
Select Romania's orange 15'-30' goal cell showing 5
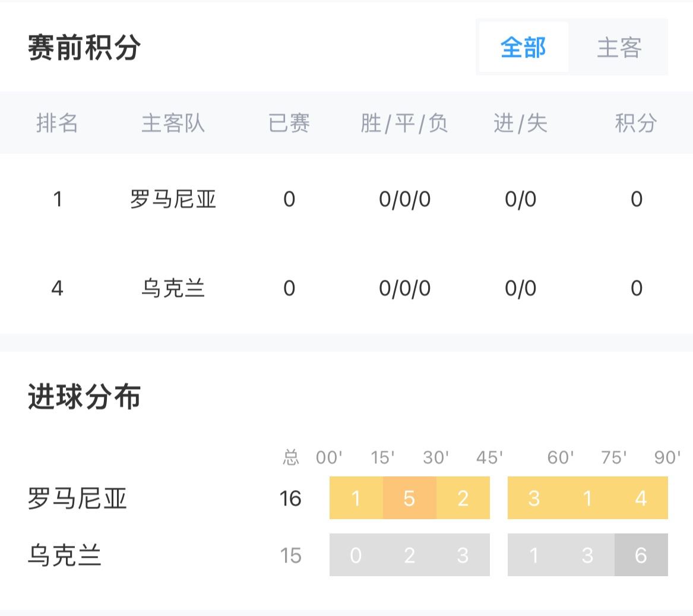(x=410, y=498)
